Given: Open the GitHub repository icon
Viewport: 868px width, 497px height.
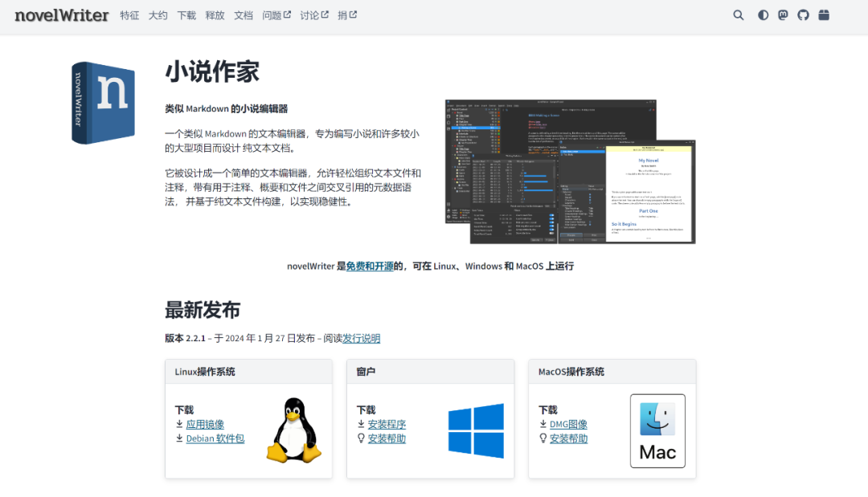Looking at the screenshot, I should [803, 15].
